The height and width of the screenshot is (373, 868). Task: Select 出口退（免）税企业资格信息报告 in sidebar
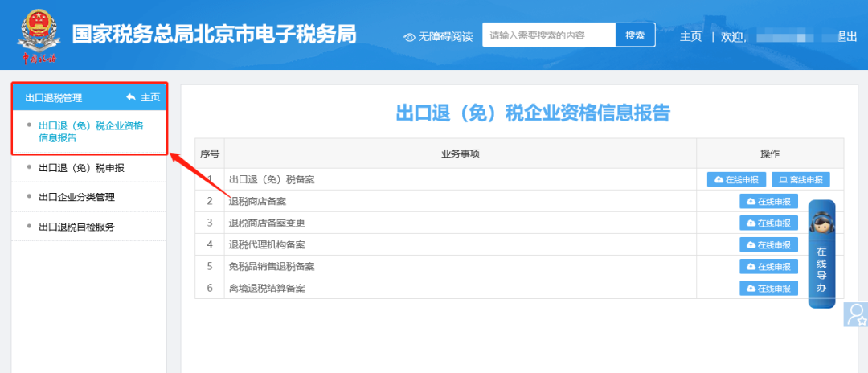(91, 133)
